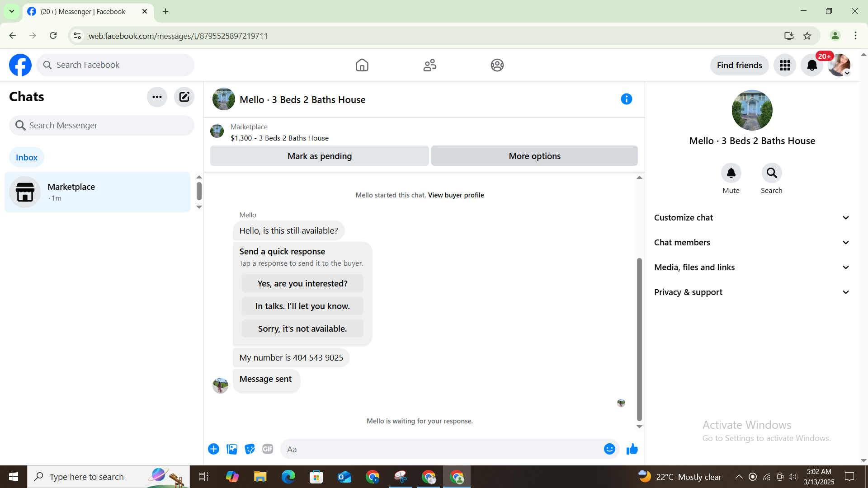Image resolution: width=868 pixels, height=488 pixels.
Task: Open Windows Start menu
Action: pyautogui.click(x=14, y=477)
